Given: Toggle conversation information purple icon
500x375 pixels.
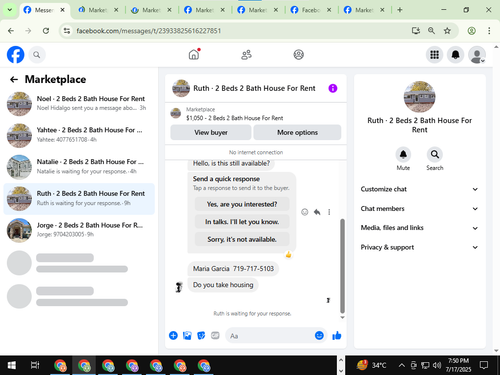Looking at the screenshot, I should tap(333, 88).
